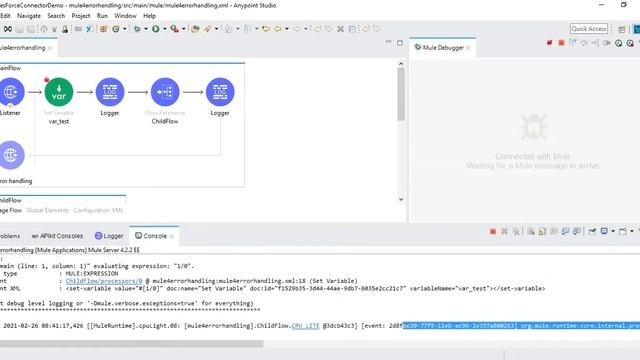Viewport: 640px width, 360px height.
Task: Switch to the Configuration XML tab
Action: point(98,210)
